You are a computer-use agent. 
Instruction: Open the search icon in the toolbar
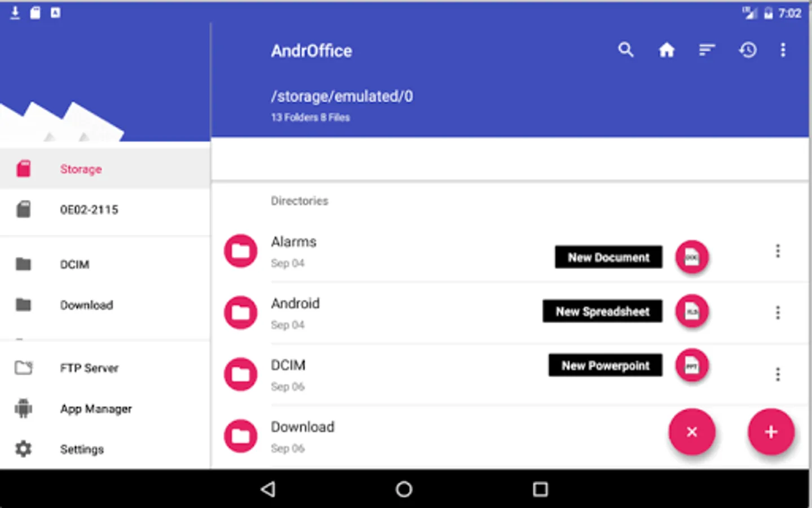(x=625, y=50)
